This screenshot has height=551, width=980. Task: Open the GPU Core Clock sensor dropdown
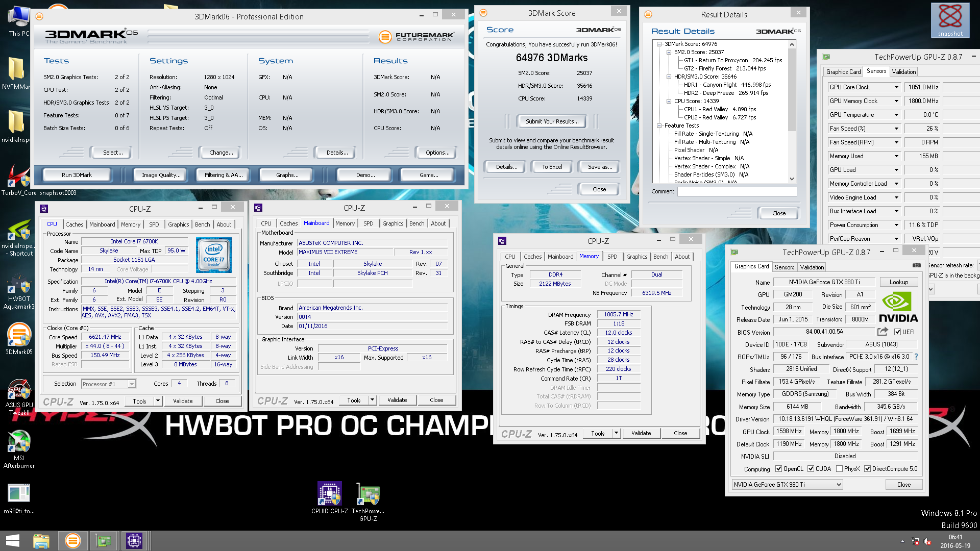pyautogui.click(x=896, y=87)
